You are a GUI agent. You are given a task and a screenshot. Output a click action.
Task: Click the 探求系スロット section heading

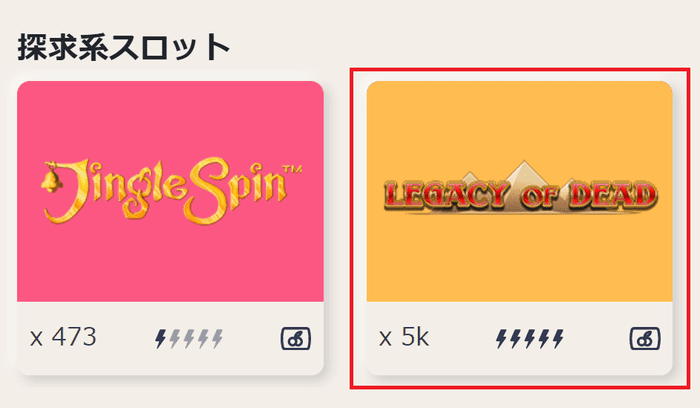[124, 47]
